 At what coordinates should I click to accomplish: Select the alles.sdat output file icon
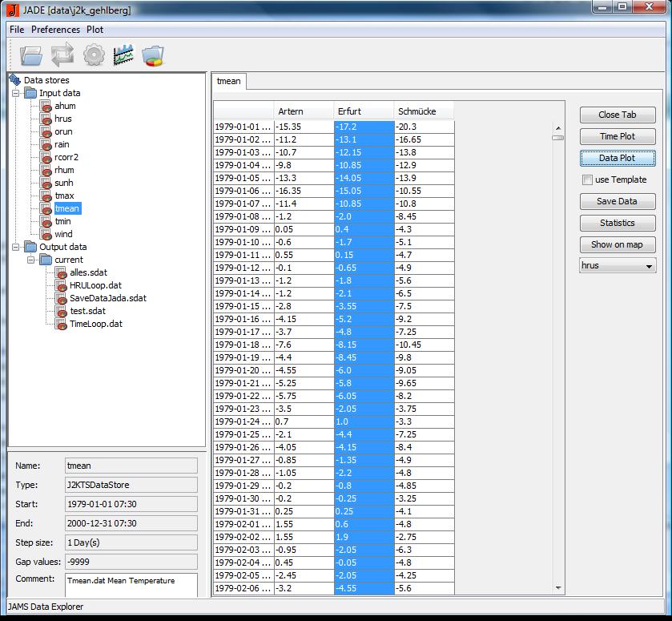[x=62, y=272]
